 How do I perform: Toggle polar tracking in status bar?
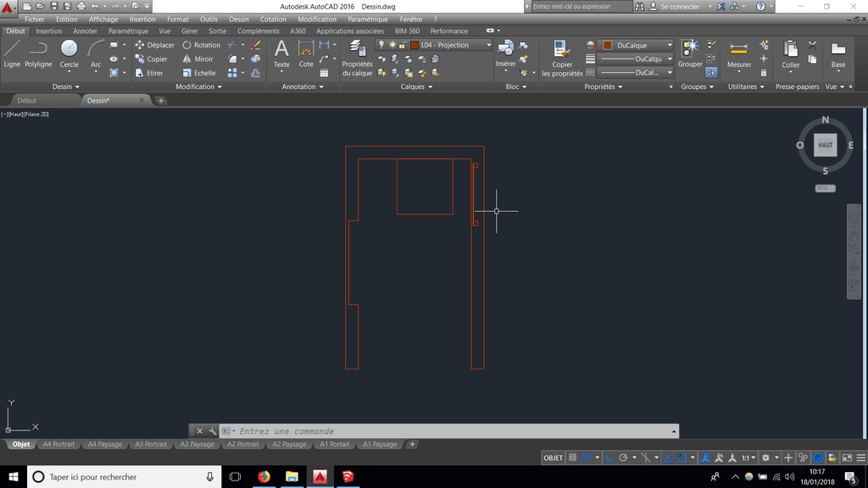coord(623,457)
